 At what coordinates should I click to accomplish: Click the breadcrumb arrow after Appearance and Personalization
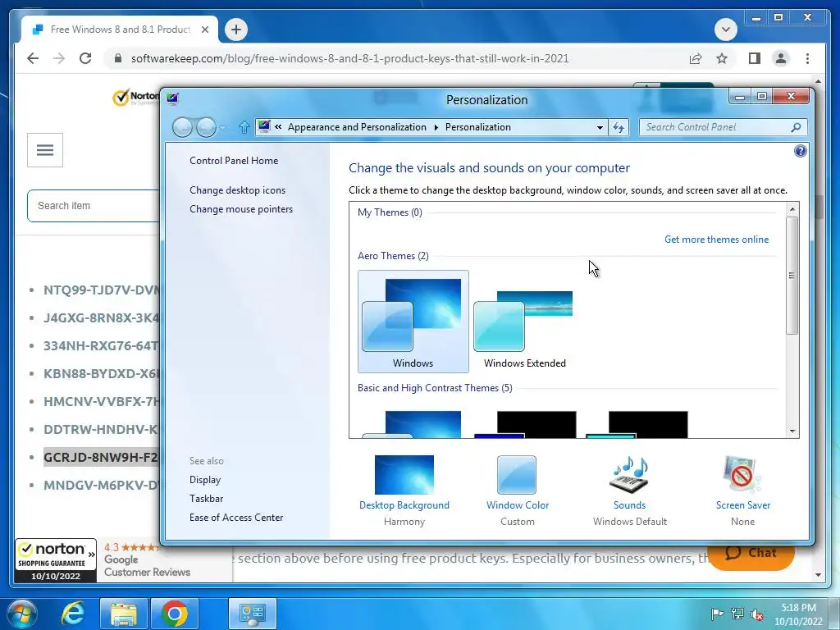pos(436,127)
